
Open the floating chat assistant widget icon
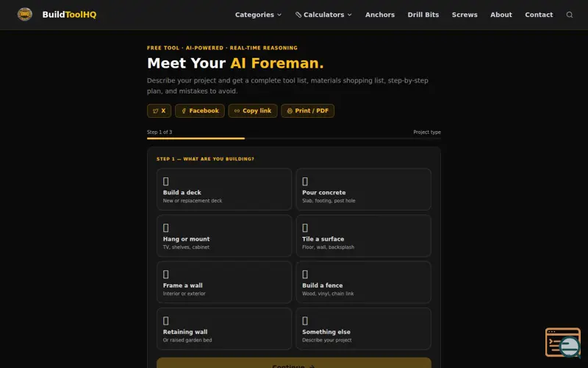point(563,342)
